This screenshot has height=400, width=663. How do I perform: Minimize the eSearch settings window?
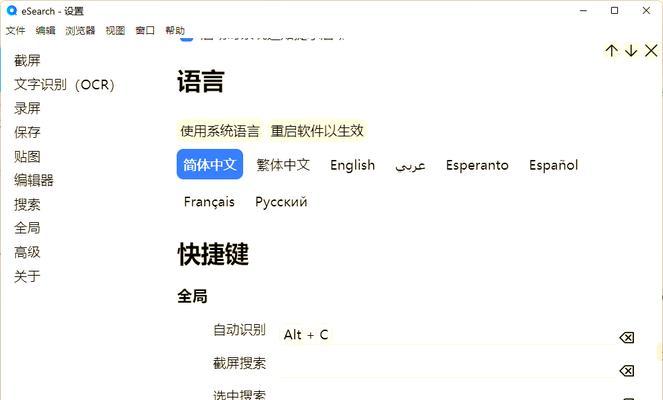click(x=584, y=11)
